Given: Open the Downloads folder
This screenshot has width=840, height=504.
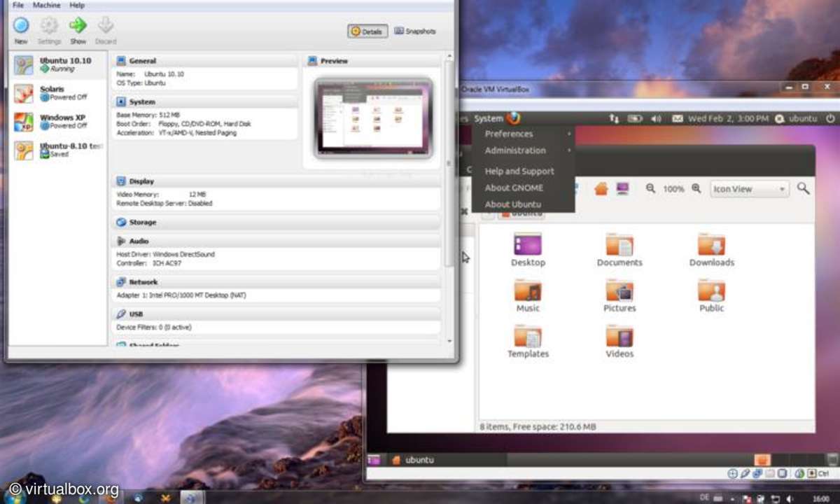Looking at the screenshot, I should [x=712, y=251].
